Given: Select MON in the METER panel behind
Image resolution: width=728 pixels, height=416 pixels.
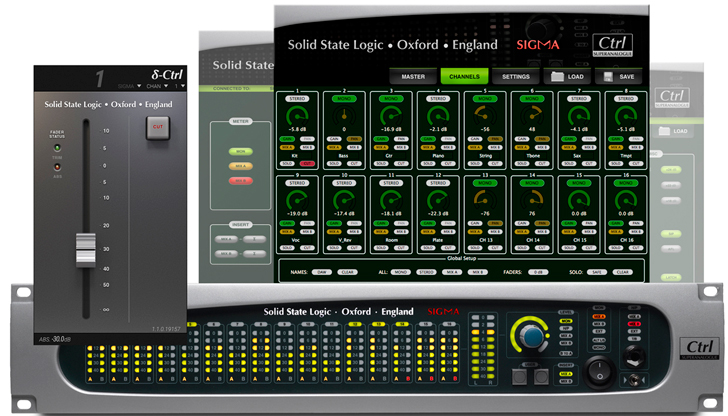Looking at the screenshot, I should click(240, 151).
